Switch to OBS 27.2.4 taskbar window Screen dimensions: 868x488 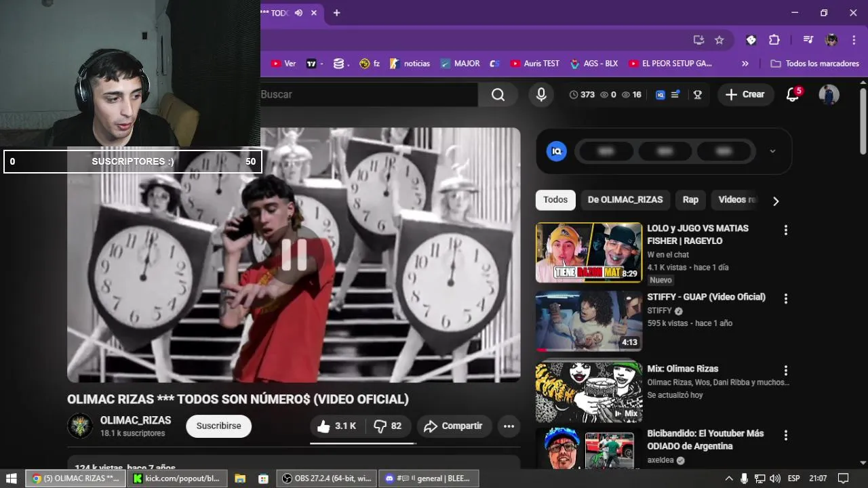click(x=327, y=479)
